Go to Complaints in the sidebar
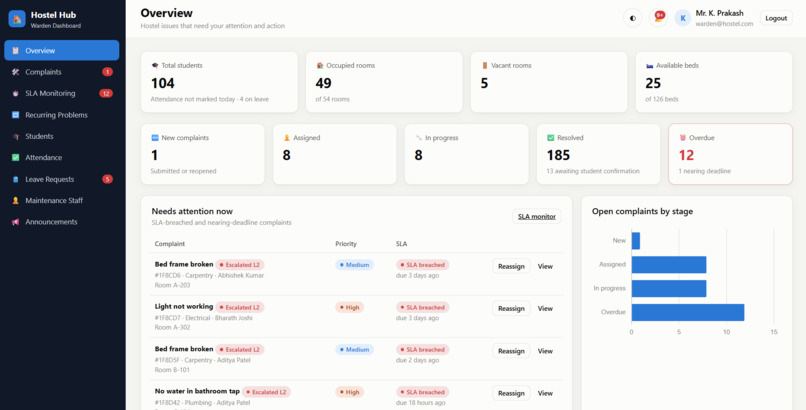Image resolution: width=806 pixels, height=410 pixels. pyautogui.click(x=62, y=72)
